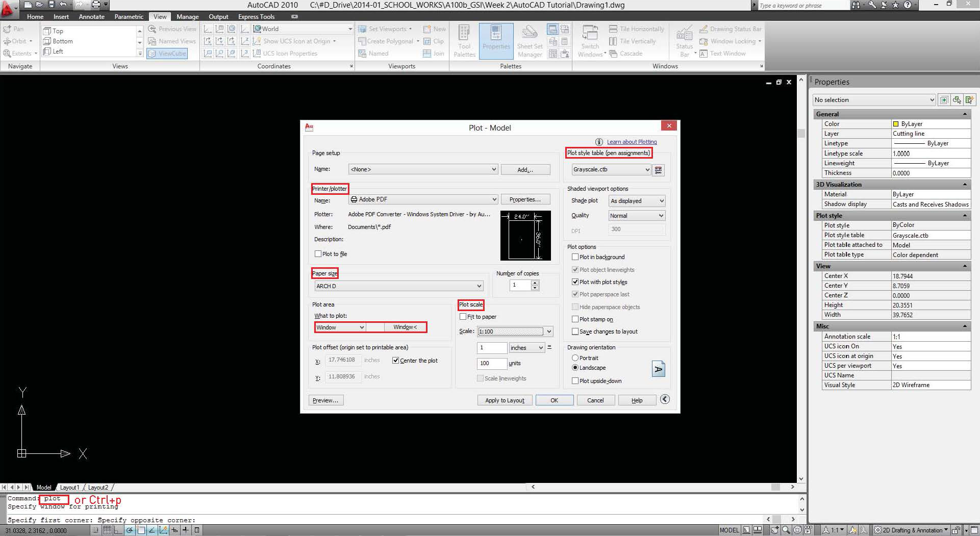This screenshot has width=980, height=536.
Task: Click the toolbar lock icon in status bar
Action: 957,530
